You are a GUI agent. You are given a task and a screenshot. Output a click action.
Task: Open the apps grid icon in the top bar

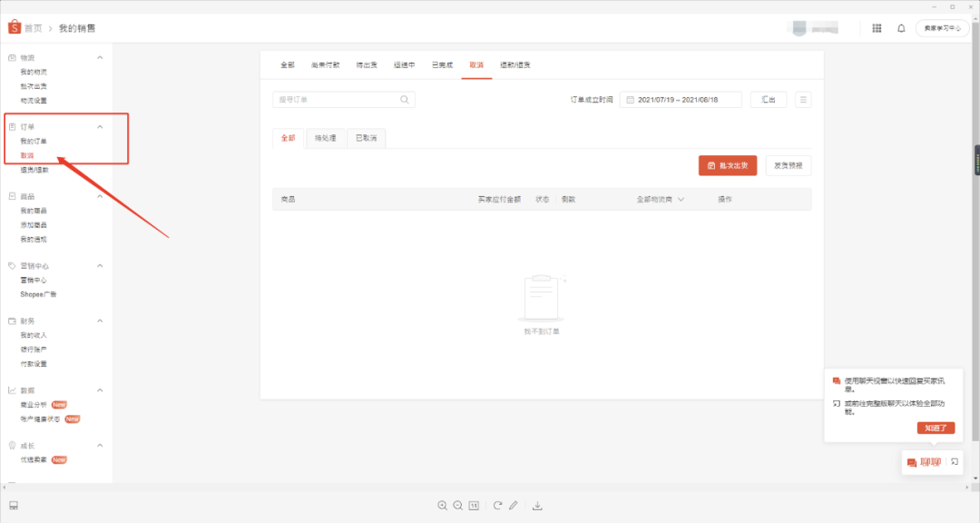[876, 27]
